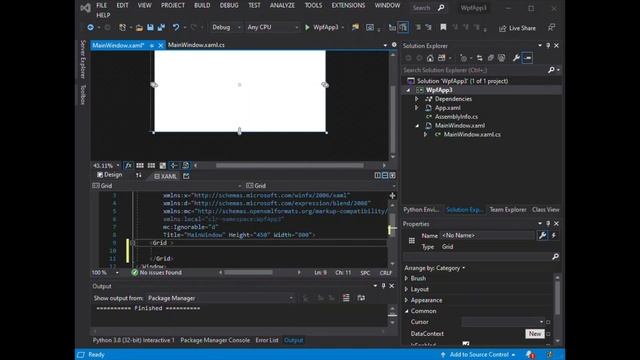The height and width of the screenshot is (360, 640).
Task: Click the Sync with Active Document icon
Action: (479, 58)
